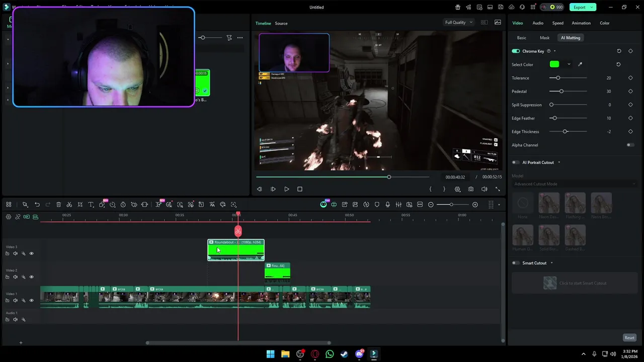Adjust the Pedestal slider handle
This screenshot has width=644, height=362.
coord(561,92)
